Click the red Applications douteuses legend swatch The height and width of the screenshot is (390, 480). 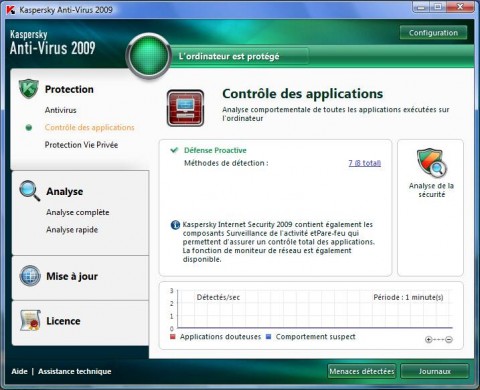[x=173, y=337]
